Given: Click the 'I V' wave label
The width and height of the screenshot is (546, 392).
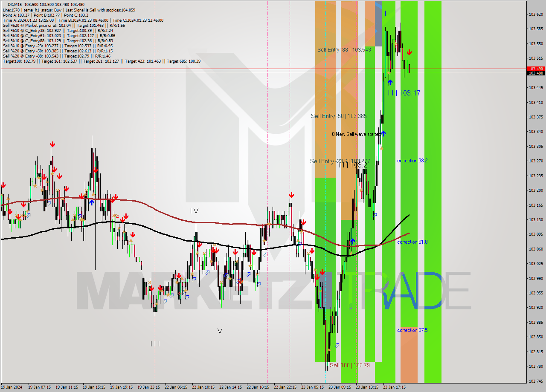Looking at the screenshot, I should click(194, 210).
